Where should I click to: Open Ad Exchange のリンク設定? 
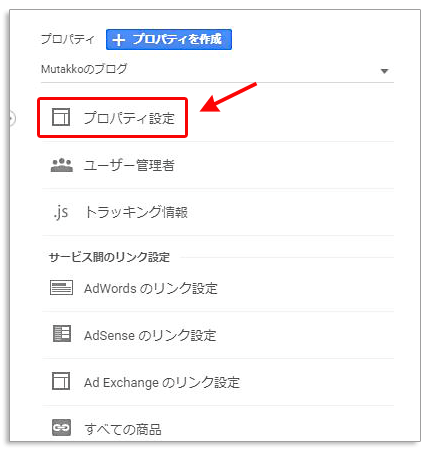coord(217,382)
